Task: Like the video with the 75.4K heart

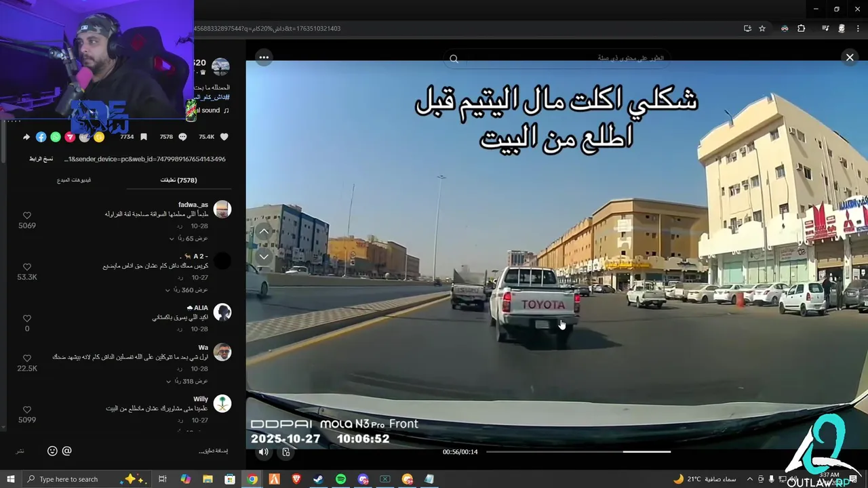Action: pyautogui.click(x=224, y=137)
